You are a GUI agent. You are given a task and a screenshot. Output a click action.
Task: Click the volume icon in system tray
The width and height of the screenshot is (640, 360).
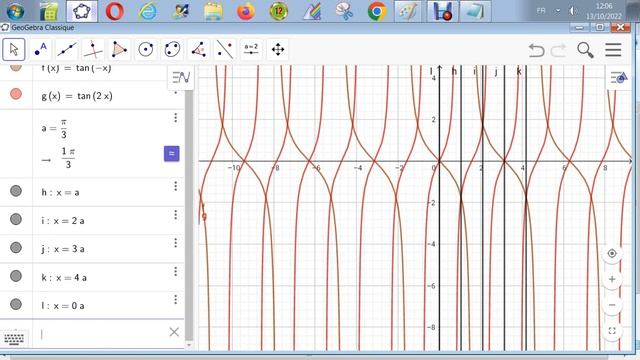click(572, 11)
